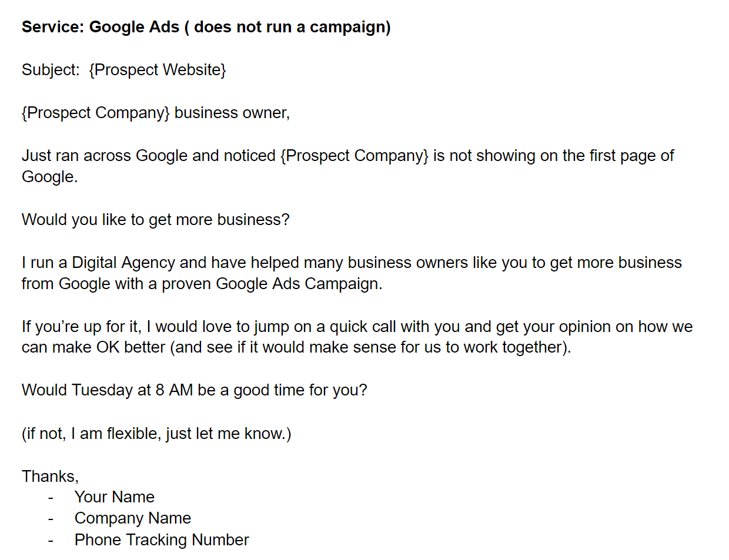
Task: Click the word OK in can make OK better
Action: coord(108,347)
